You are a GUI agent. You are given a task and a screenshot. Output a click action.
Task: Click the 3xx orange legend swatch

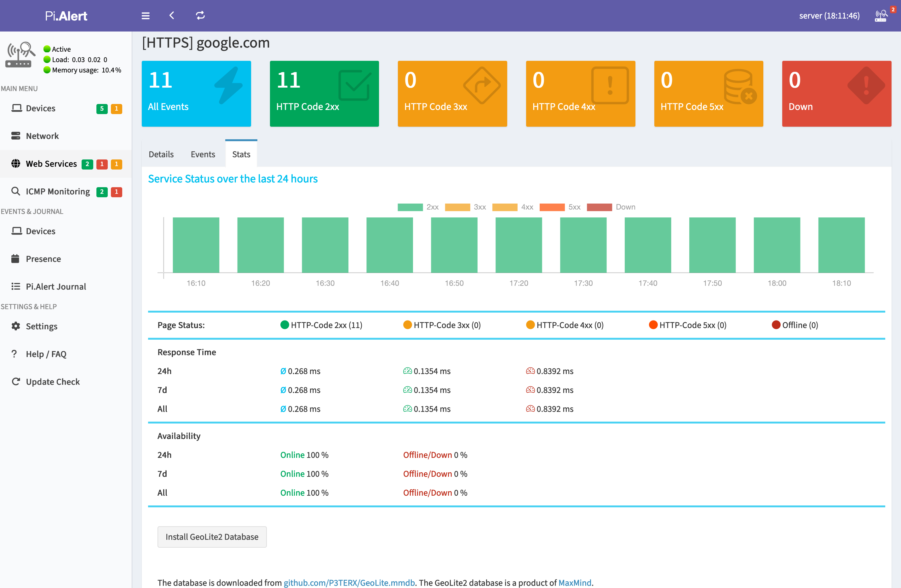[x=457, y=207]
